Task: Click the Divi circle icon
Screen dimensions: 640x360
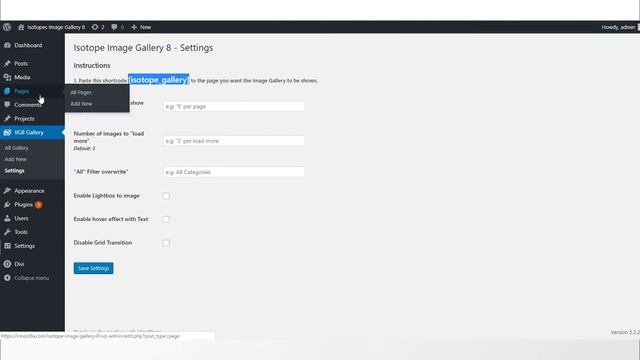Action: coord(7,264)
